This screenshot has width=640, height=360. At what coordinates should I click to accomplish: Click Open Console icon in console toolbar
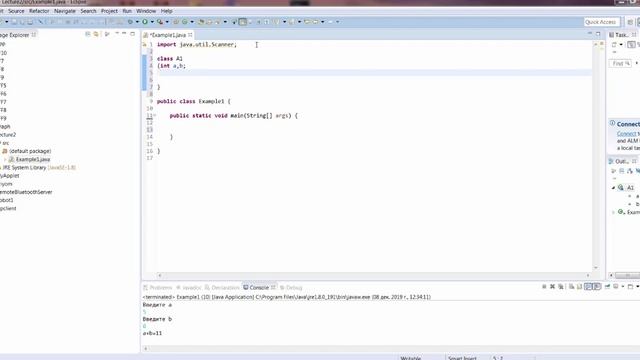(630, 287)
